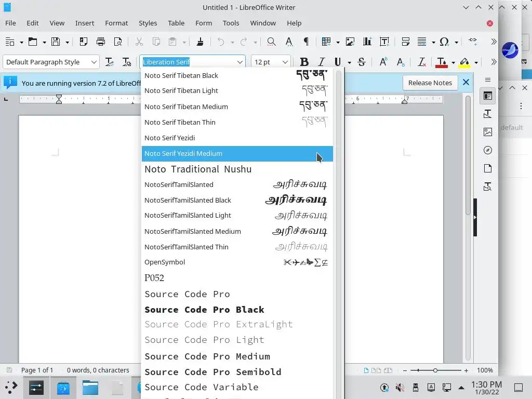Select multiple-page view in status bar

click(x=376, y=370)
